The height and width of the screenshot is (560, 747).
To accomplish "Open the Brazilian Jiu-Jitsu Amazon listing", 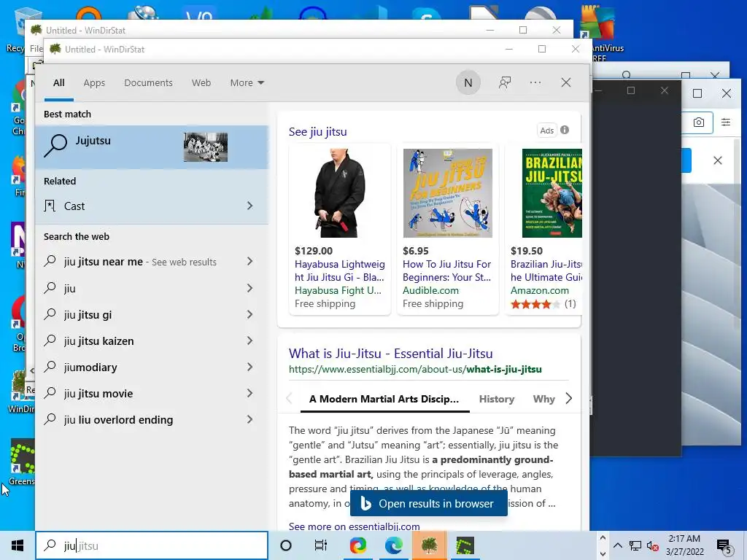I will point(546,271).
